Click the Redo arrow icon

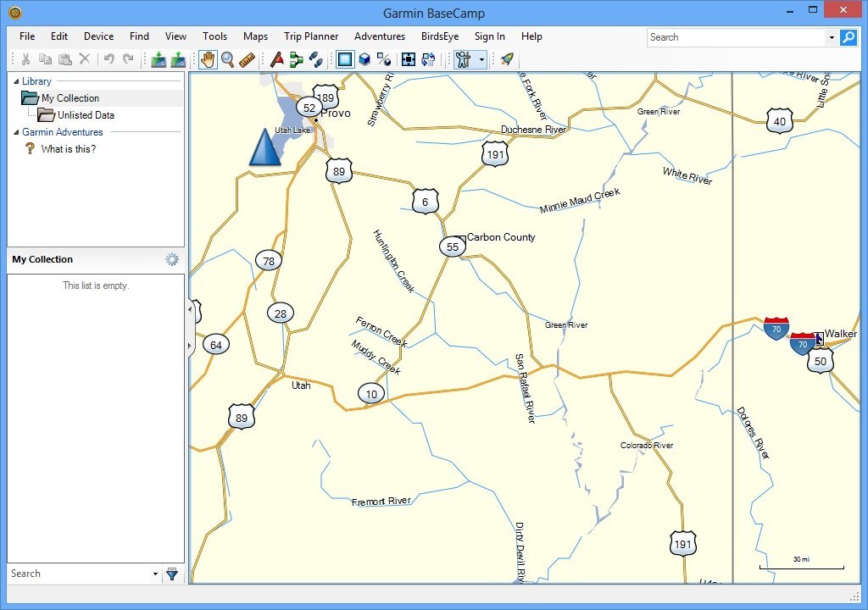click(x=129, y=58)
